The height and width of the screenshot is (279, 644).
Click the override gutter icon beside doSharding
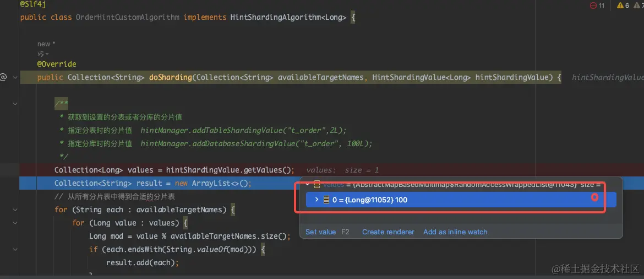click(3, 77)
